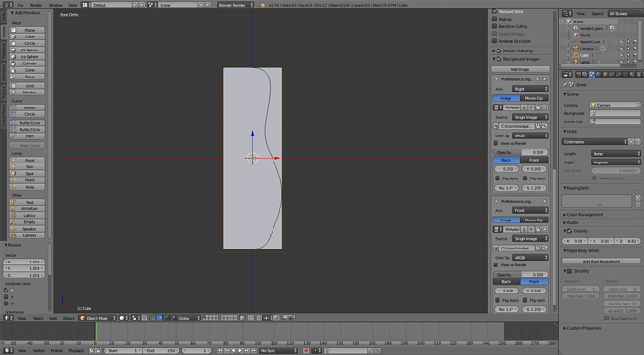644x355 pixels.
Task: Add a Bezier curve
Action: [27, 107]
